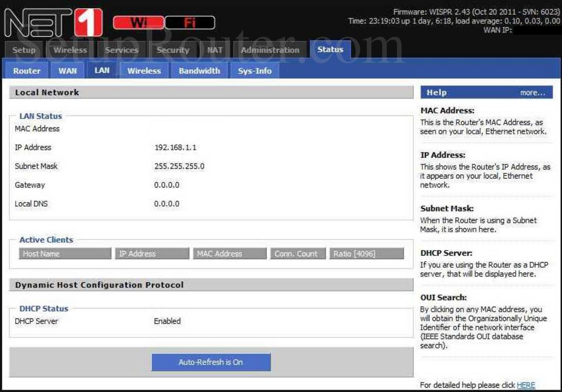The height and width of the screenshot is (392, 562).
Task: Select the LAN sub-tab
Action: pyautogui.click(x=102, y=71)
